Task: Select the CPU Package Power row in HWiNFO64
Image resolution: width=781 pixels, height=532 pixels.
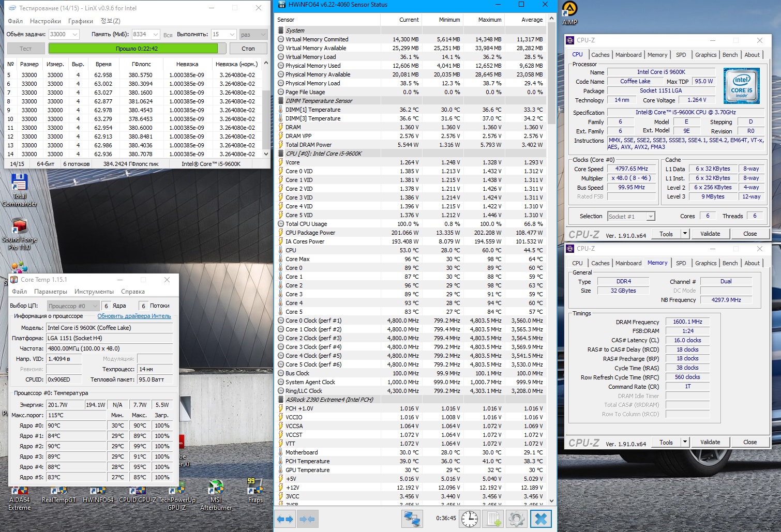Action: tap(411, 233)
